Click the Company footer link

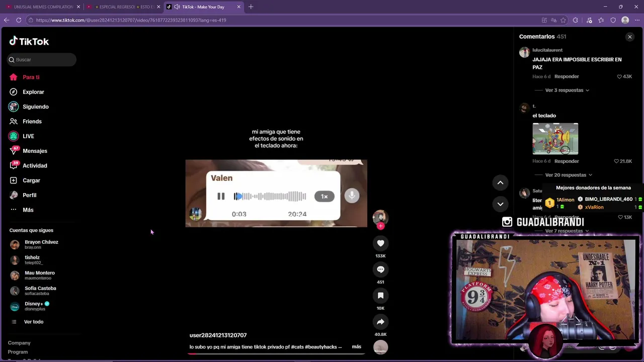coord(19,343)
